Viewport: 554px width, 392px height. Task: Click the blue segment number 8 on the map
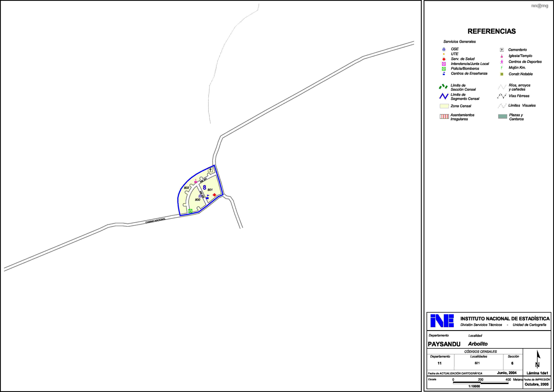pos(205,187)
